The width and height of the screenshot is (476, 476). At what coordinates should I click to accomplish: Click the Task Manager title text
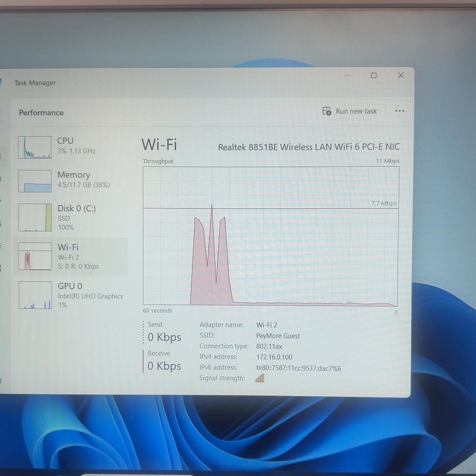click(x=35, y=83)
